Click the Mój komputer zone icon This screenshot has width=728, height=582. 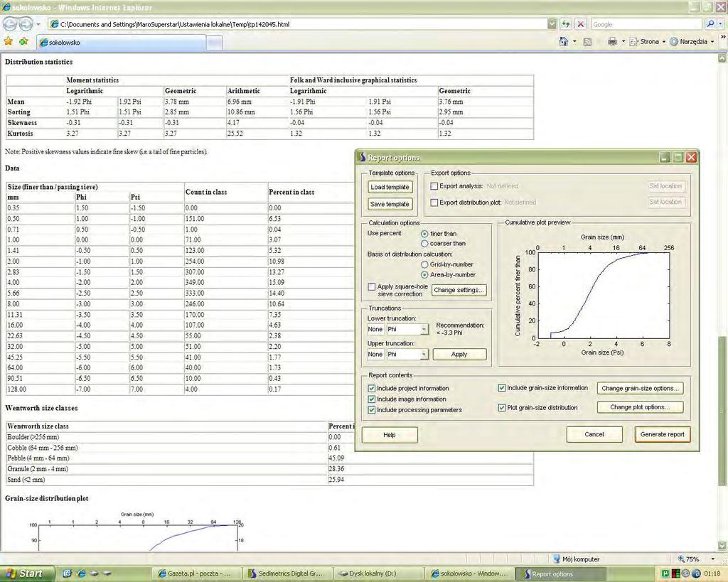[x=557, y=559]
